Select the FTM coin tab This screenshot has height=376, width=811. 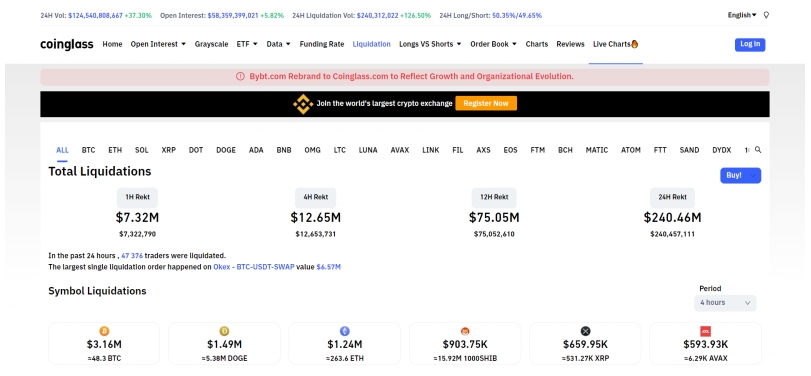[538, 150]
